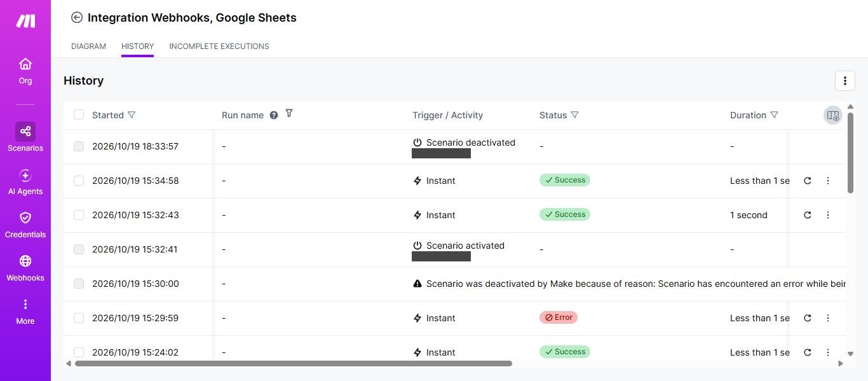Click the Success badge in the 15:32:43 row
The image size is (868, 381).
(565, 214)
